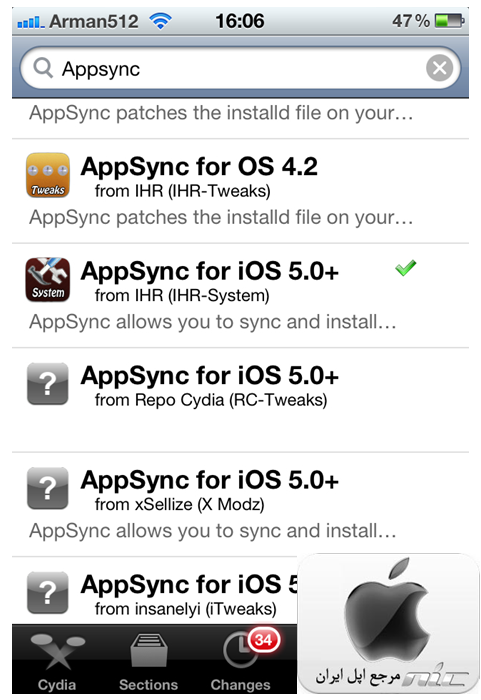Open the Cydia home tab
This screenshot has width=481, height=700.
pyautogui.click(x=57, y=662)
